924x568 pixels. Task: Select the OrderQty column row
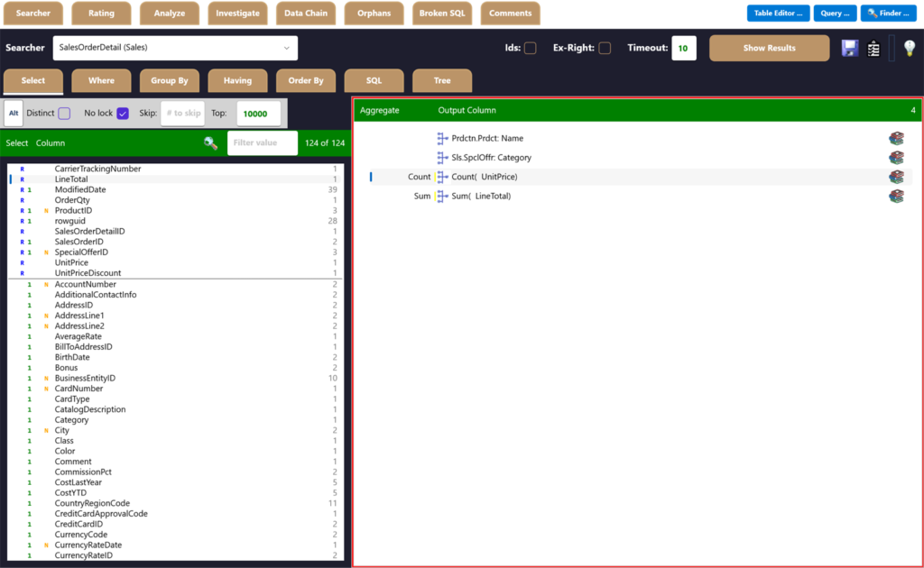pyautogui.click(x=175, y=200)
